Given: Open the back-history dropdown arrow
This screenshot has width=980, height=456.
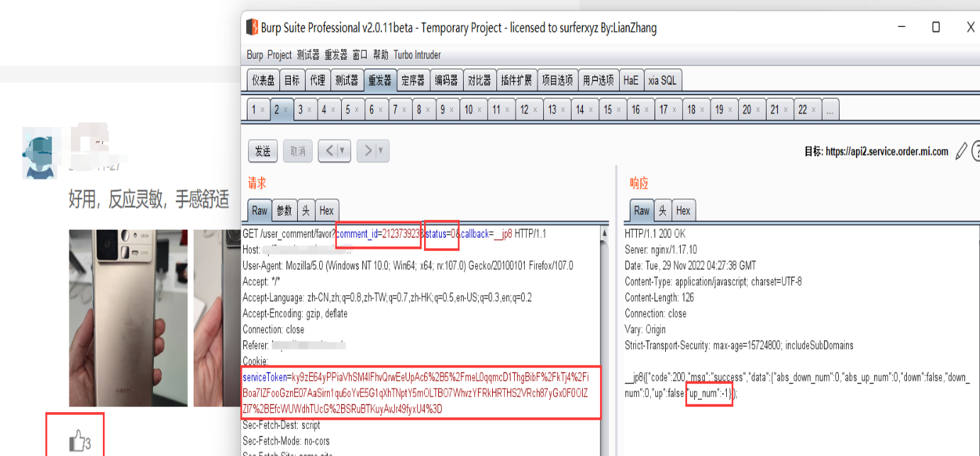Looking at the screenshot, I should 343,150.
